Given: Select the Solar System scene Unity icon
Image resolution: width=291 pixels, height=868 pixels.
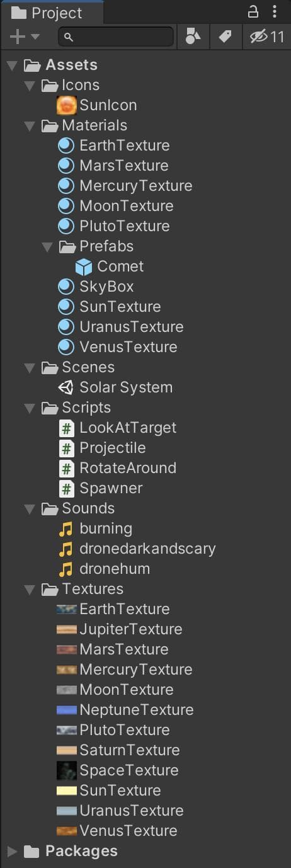Looking at the screenshot, I should tap(66, 387).
